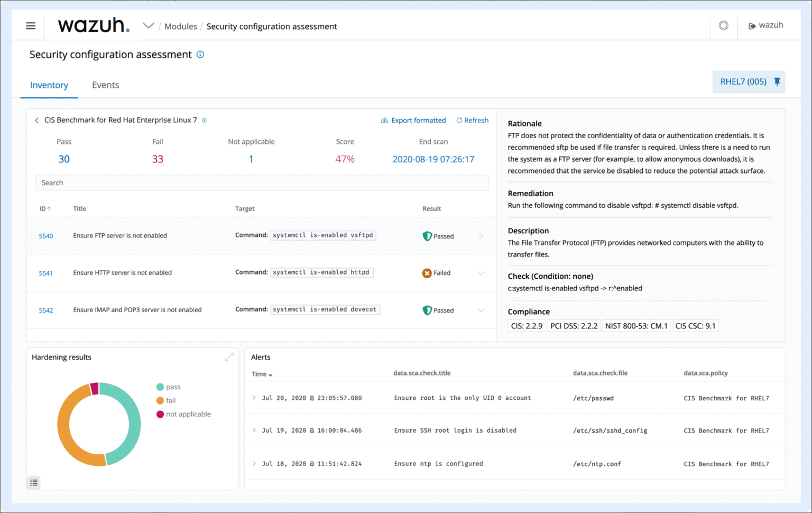812x513 pixels.
Task: Open the agent selector chevron in breadcrumb
Action: 148,25
